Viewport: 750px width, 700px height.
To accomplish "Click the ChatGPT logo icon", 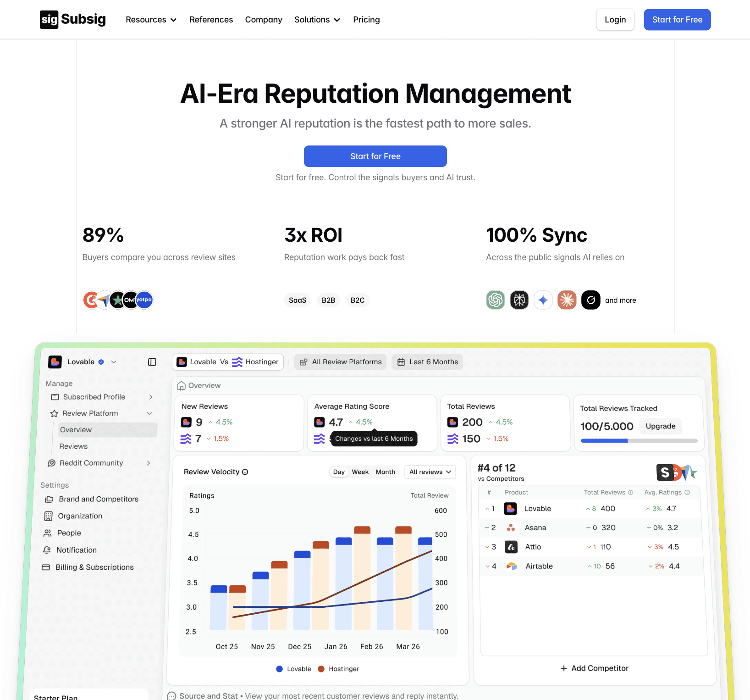I will pos(496,300).
